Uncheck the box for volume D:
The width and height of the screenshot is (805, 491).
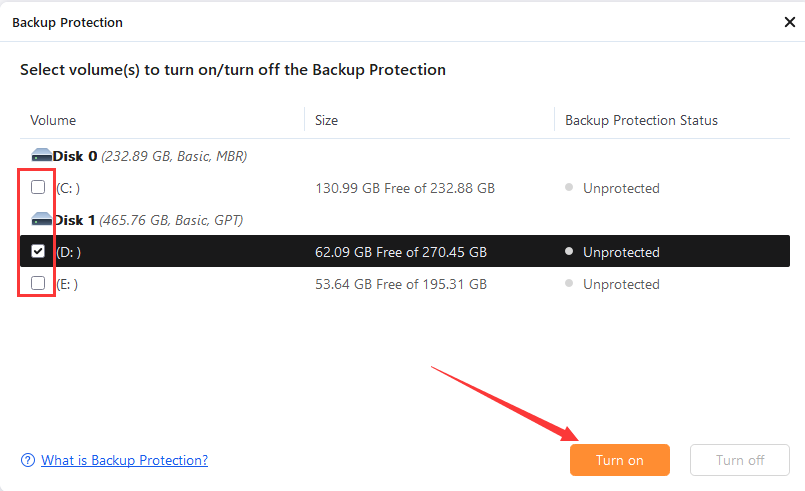pos(38,251)
